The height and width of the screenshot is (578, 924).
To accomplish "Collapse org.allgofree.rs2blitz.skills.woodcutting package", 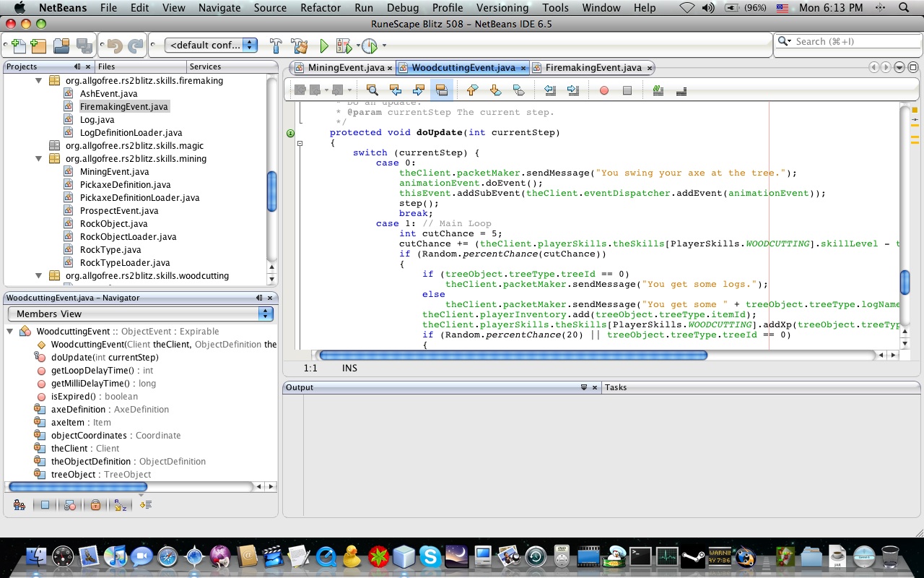I will click(x=39, y=276).
